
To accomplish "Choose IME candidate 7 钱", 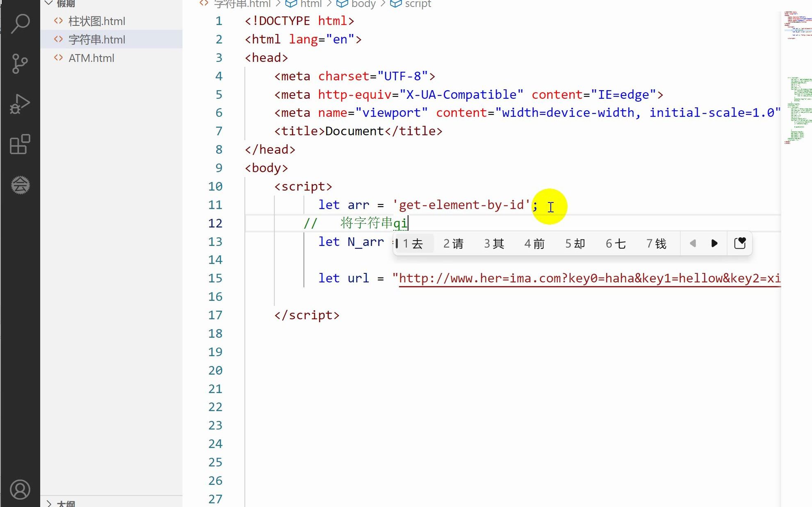I will tap(656, 243).
